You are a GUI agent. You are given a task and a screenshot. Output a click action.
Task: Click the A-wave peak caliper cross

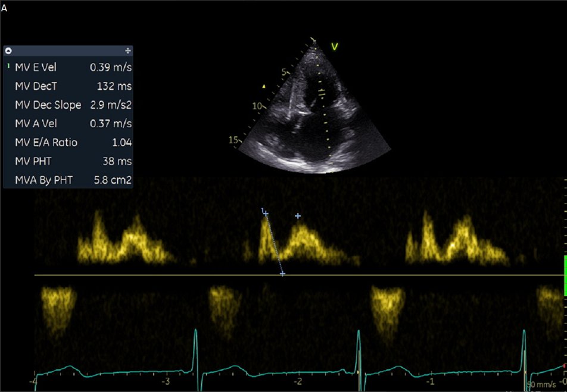[298, 216]
